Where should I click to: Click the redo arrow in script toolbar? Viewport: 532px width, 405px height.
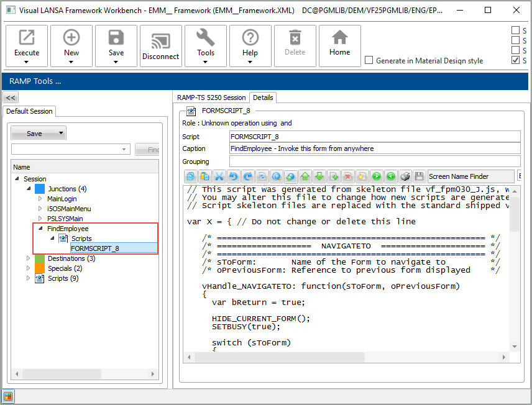[247, 176]
